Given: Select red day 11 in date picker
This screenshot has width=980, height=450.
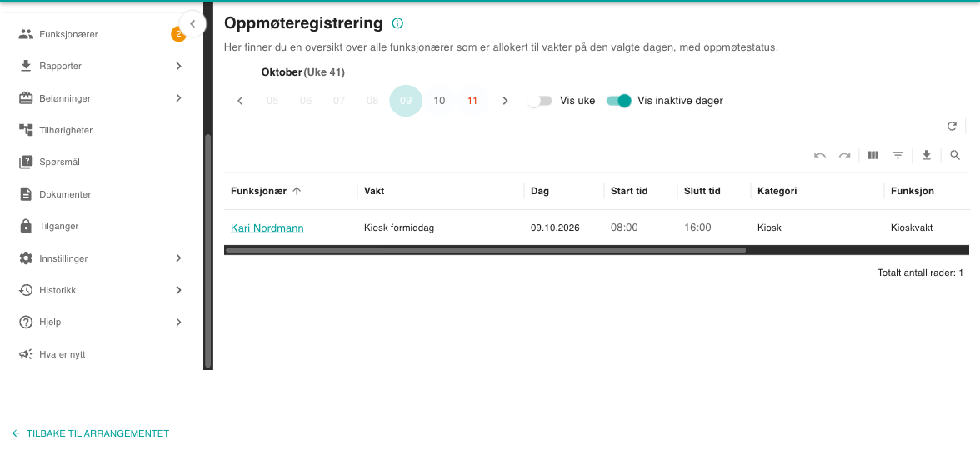Looking at the screenshot, I should point(472,101).
